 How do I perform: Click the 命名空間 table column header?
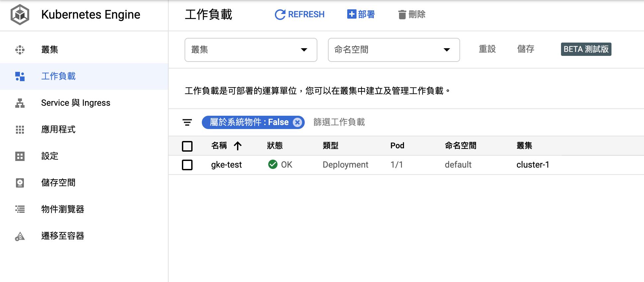[x=461, y=146]
